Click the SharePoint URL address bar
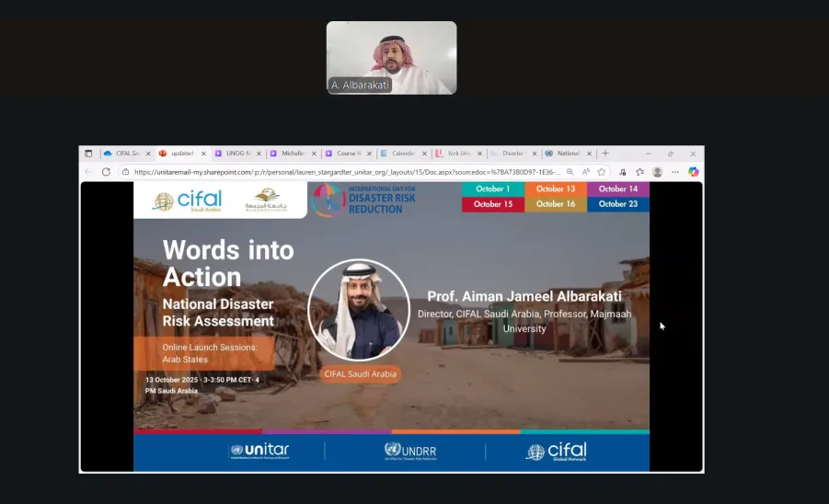The width and height of the screenshot is (829, 504). tap(347, 172)
